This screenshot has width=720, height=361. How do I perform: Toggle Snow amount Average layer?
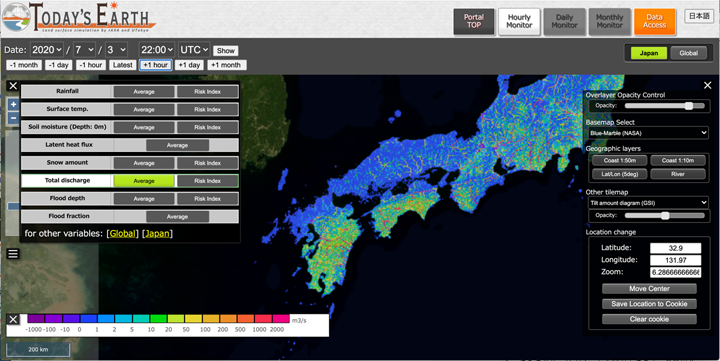[x=144, y=163]
